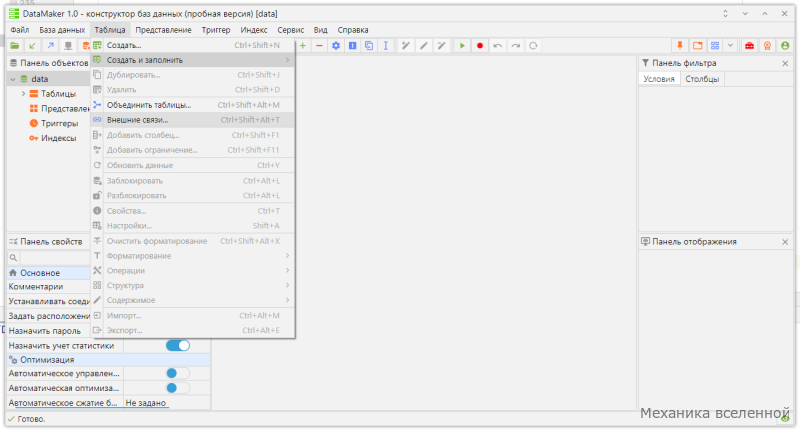This screenshot has height=431, width=800.
Task: Open settings with the blue gear icon
Action: tap(336, 46)
